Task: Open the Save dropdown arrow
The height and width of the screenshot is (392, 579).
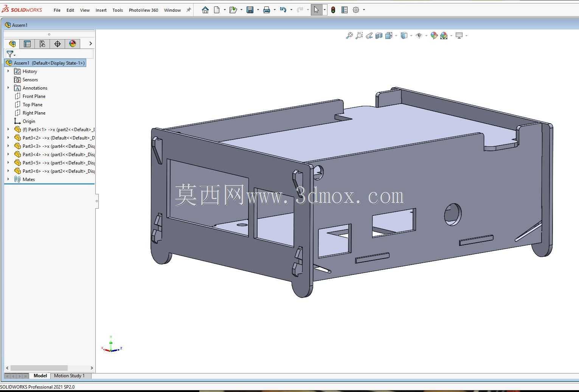Action: click(258, 10)
